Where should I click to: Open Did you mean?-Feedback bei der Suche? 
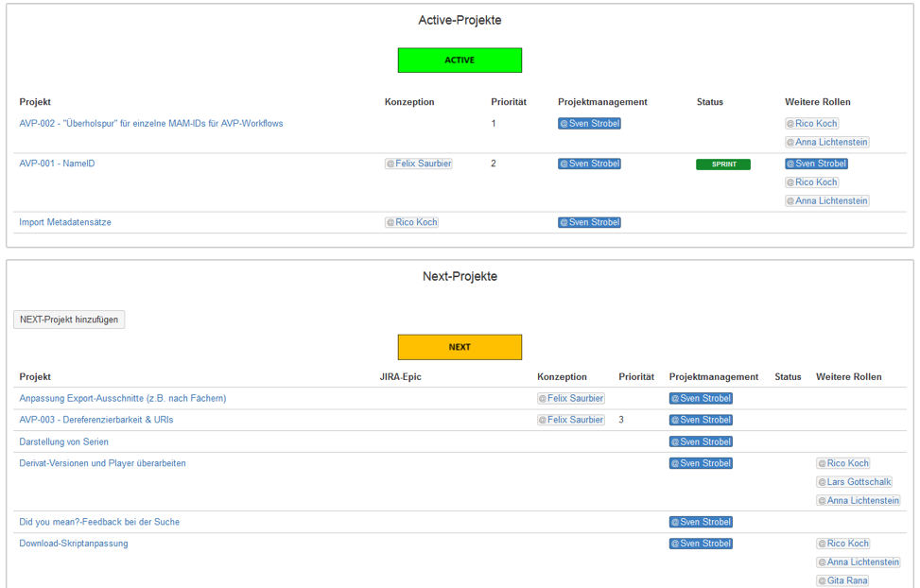(99, 522)
